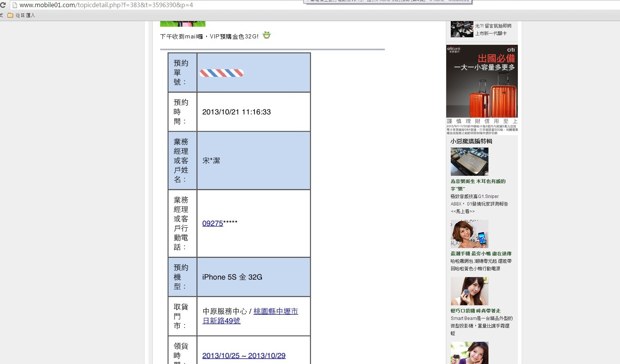620x364 pixels.
Task: Open the gold circuit board article thumbnail
Action: point(469,161)
